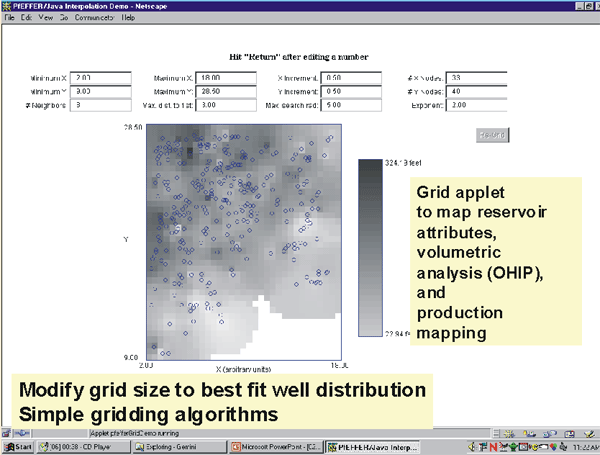Viewport: 600px width, 455px height.
Task: Open the Edit menu
Action: pos(26,18)
